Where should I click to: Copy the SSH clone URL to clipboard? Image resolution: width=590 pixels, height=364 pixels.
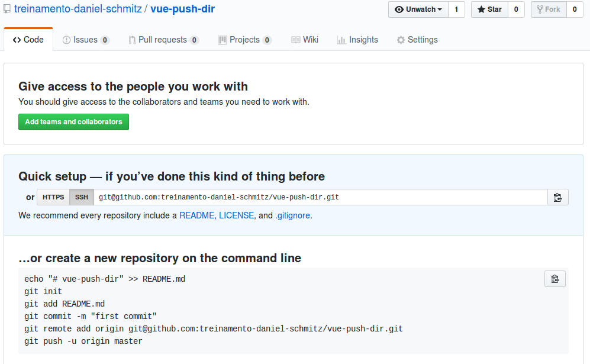[x=557, y=197]
